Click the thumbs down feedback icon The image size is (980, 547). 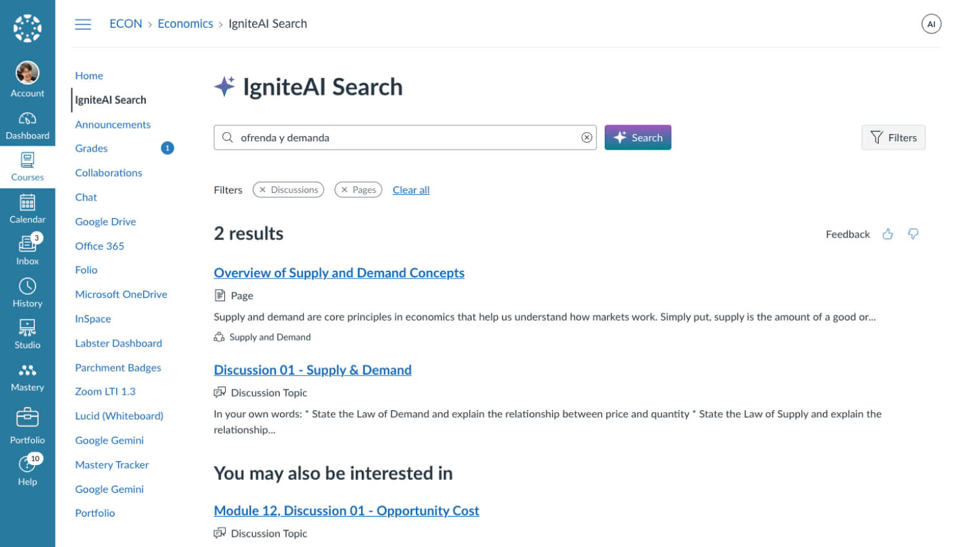tap(913, 234)
